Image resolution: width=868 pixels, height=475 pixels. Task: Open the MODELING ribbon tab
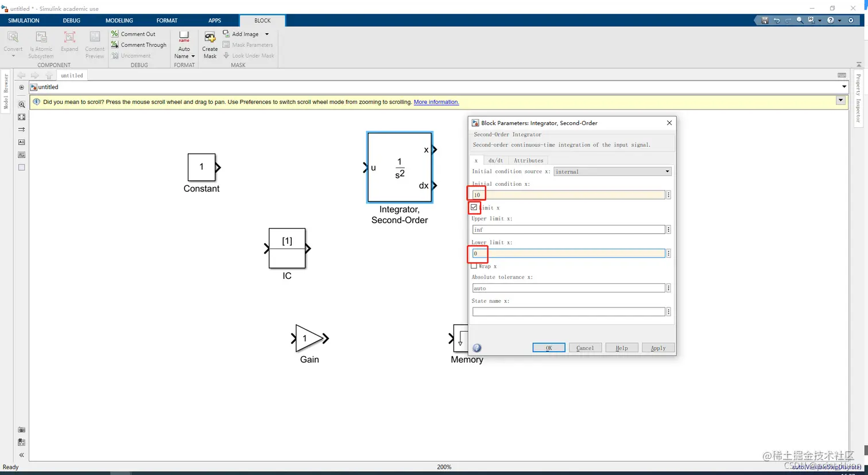point(119,21)
